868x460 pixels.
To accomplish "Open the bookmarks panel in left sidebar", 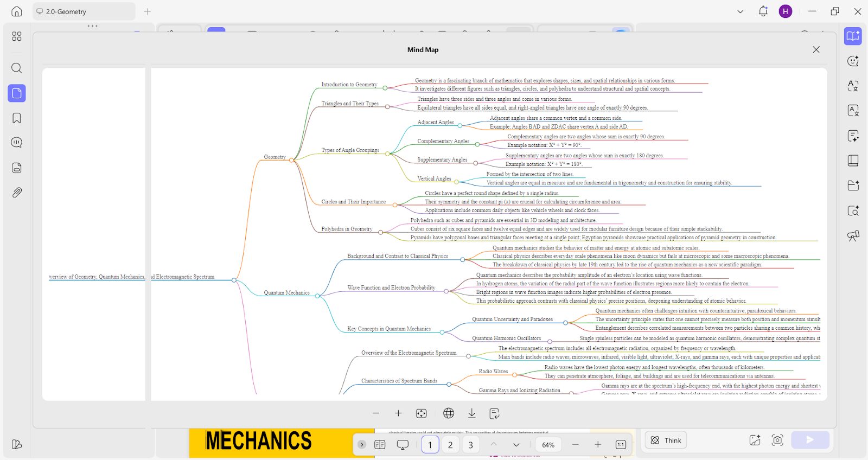I will [17, 118].
